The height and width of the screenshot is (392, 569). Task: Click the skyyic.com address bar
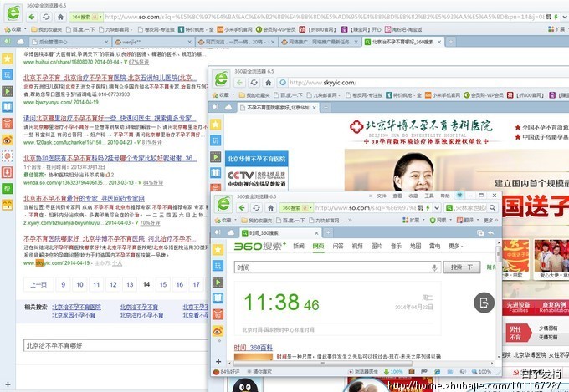[428, 82]
